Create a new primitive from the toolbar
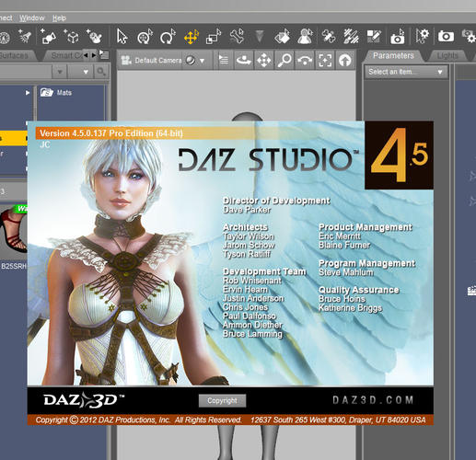 [49, 37]
